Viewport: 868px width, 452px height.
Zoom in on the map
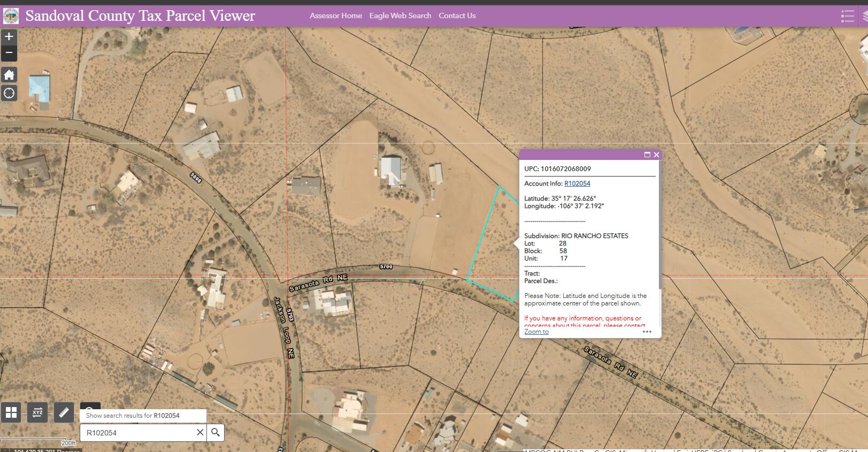(x=9, y=36)
